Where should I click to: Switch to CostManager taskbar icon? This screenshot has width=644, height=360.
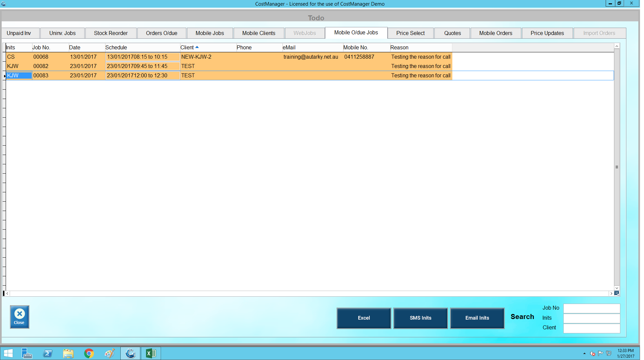point(130,353)
